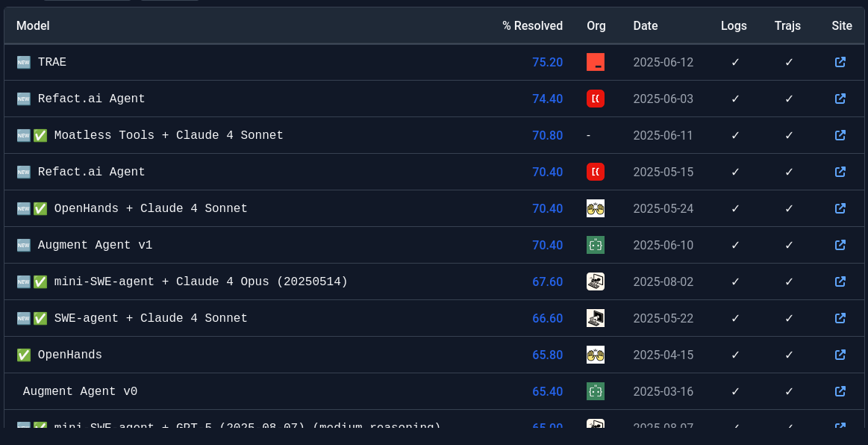Select the TRAE model name
The width and height of the screenshot is (868, 445).
[52, 62]
